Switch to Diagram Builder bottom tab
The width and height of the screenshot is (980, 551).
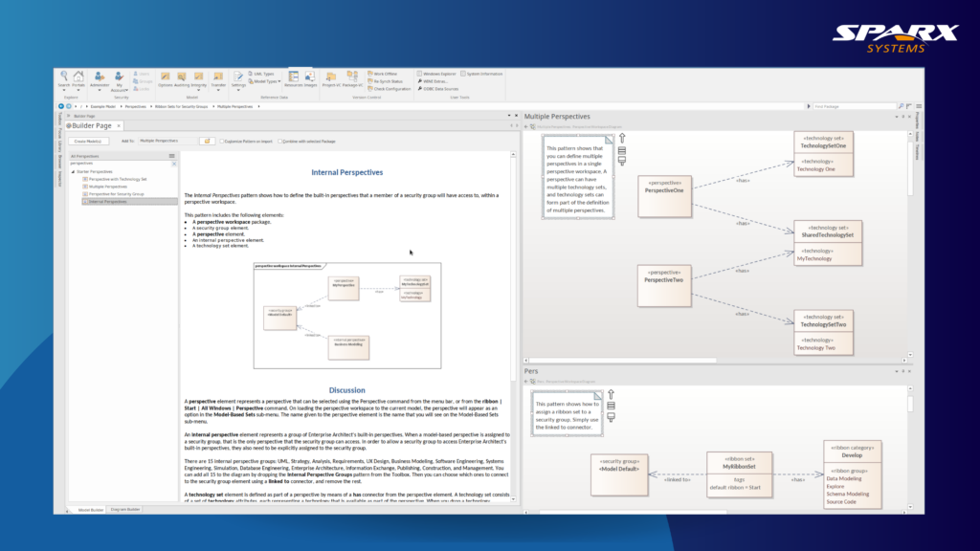125,510
